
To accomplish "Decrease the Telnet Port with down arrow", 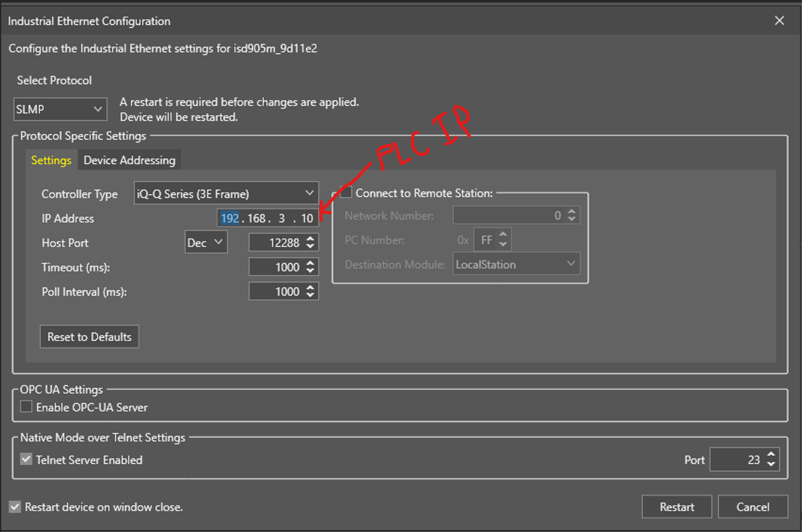I will coord(772,465).
